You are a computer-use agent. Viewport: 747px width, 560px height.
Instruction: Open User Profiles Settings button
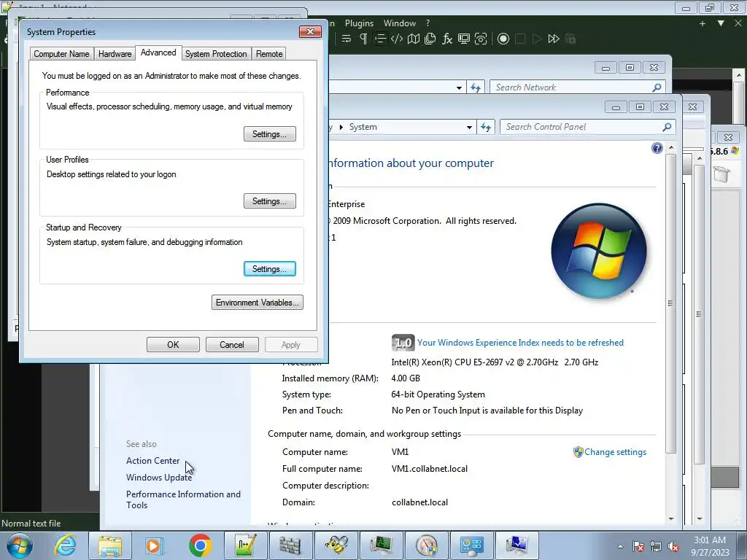(x=270, y=201)
